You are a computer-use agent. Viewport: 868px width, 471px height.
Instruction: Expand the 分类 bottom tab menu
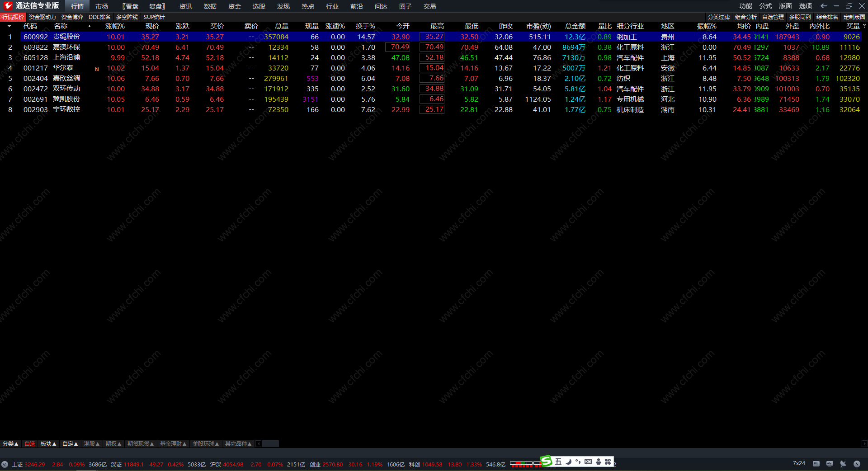(10, 444)
